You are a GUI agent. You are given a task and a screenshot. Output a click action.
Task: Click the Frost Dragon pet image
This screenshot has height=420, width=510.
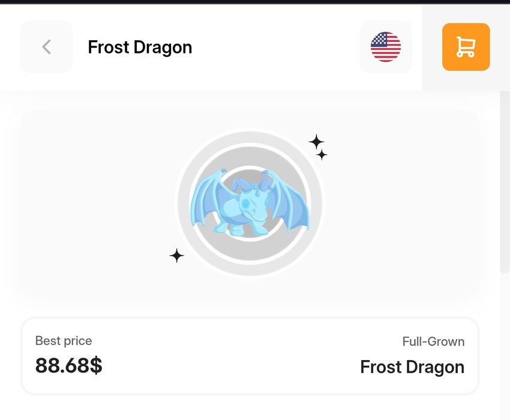coord(250,204)
